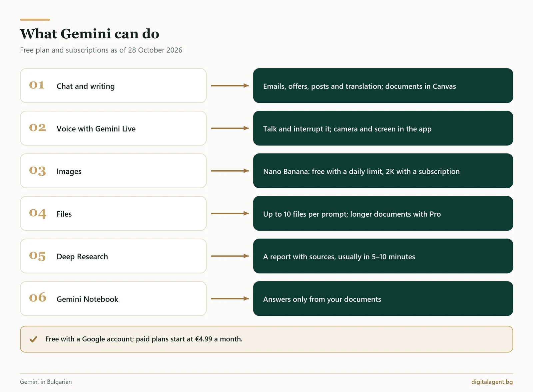Image resolution: width=533 pixels, height=392 pixels.
Task: Click the number 05 label
Action: [37, 256]
